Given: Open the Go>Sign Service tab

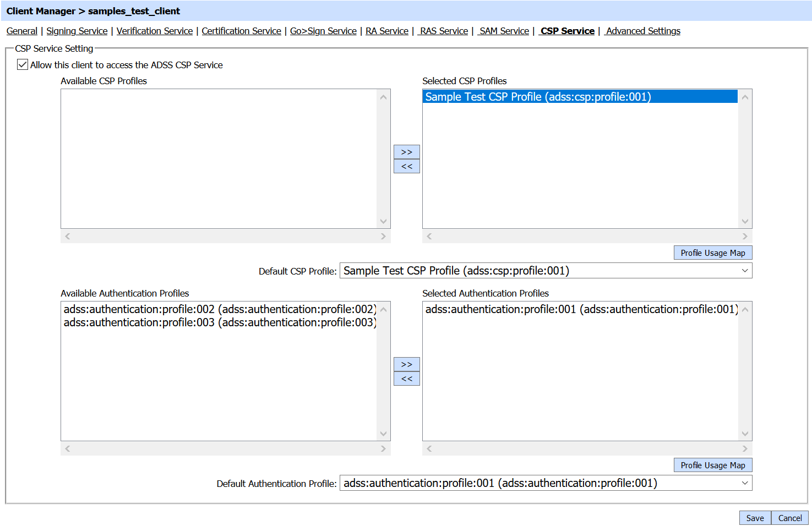Looking at the screenshot, I should point(323,31).
